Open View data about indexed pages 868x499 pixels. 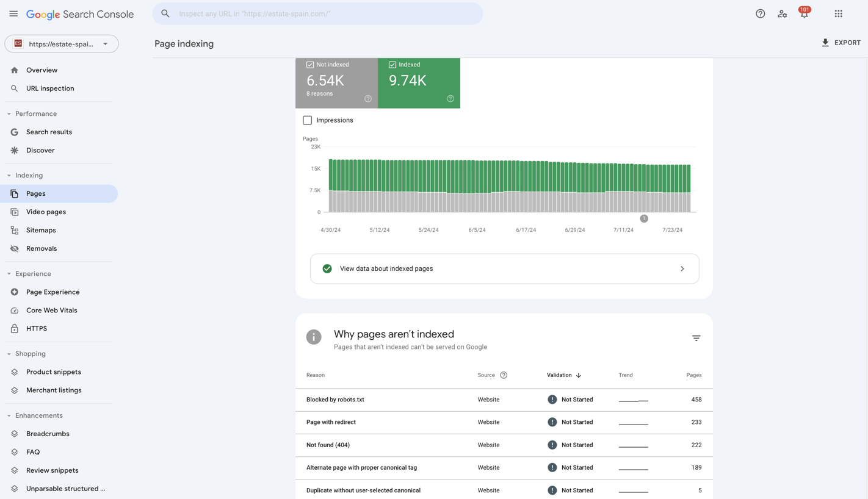click(504, 268)
